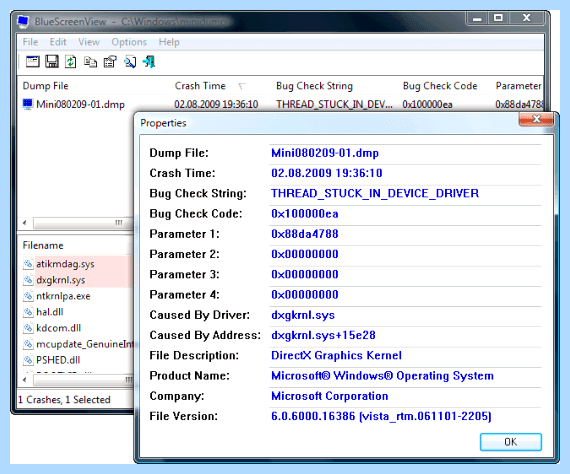Viewport: 570px width, 474px height.
Task: Click the kdcom.dll file icon
Action: pyautogui.click(x=28, y=328)
